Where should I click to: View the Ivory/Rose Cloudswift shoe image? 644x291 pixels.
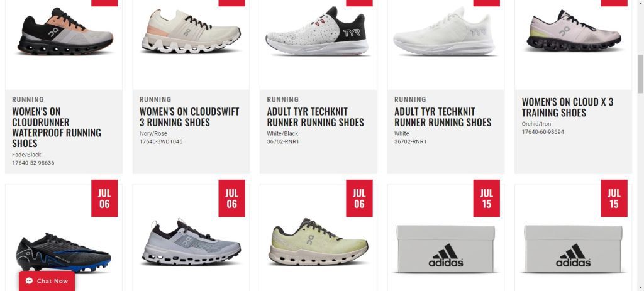(191, 31)
